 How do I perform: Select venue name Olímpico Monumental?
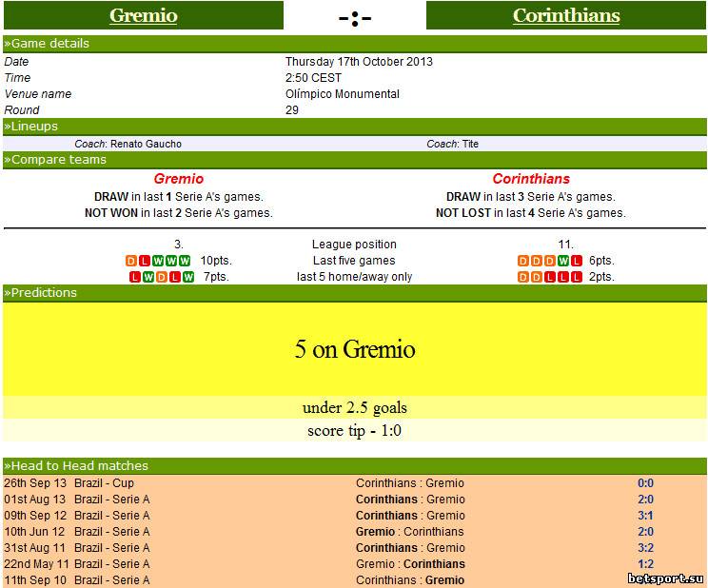[343, 94]
